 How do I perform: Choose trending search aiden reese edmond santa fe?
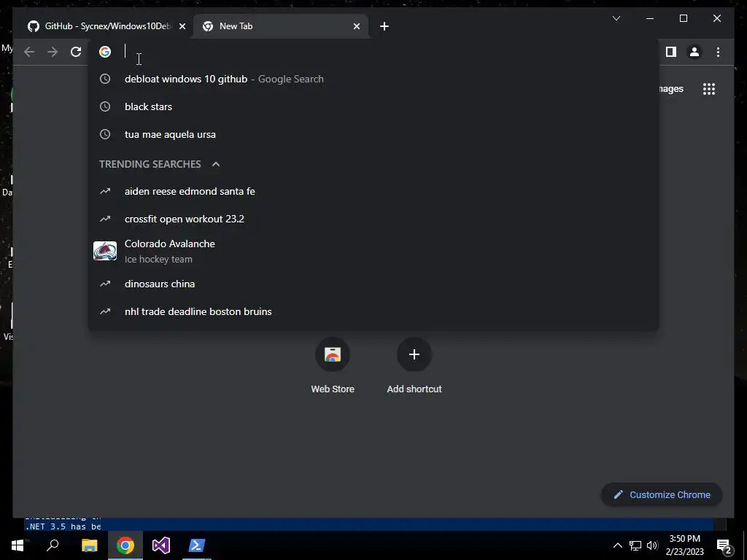pyautogui.click(x=373, y=192)
